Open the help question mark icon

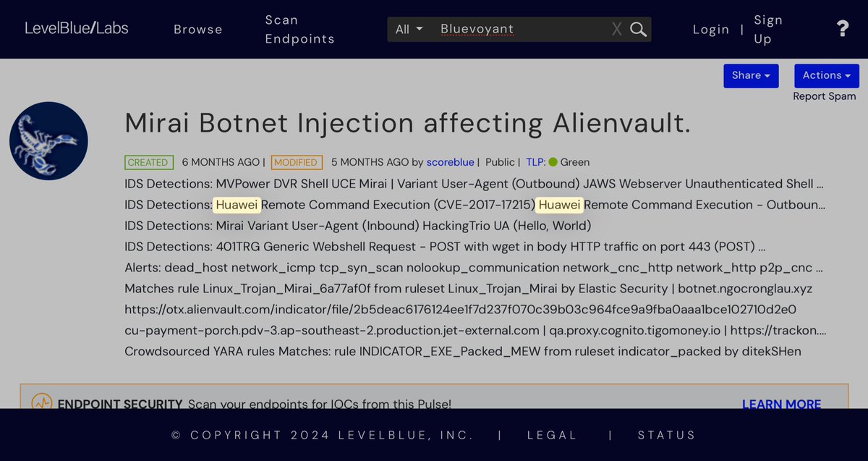(843, 29)
